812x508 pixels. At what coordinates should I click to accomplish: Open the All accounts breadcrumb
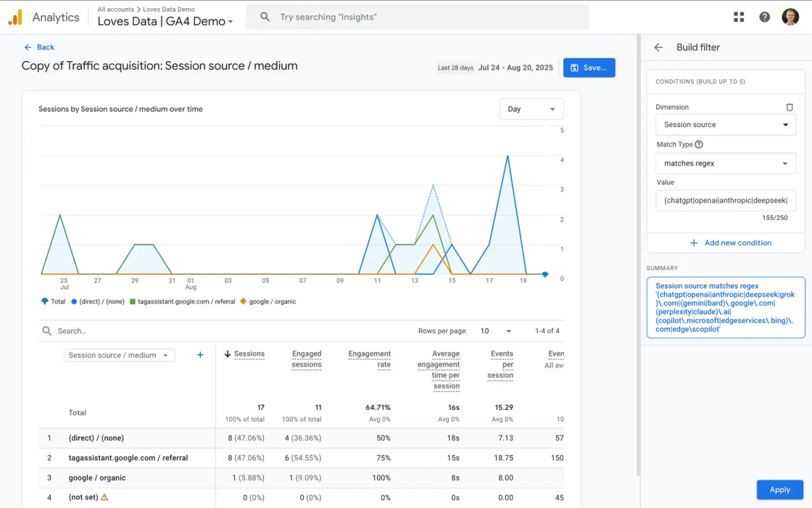click(116, 9)
